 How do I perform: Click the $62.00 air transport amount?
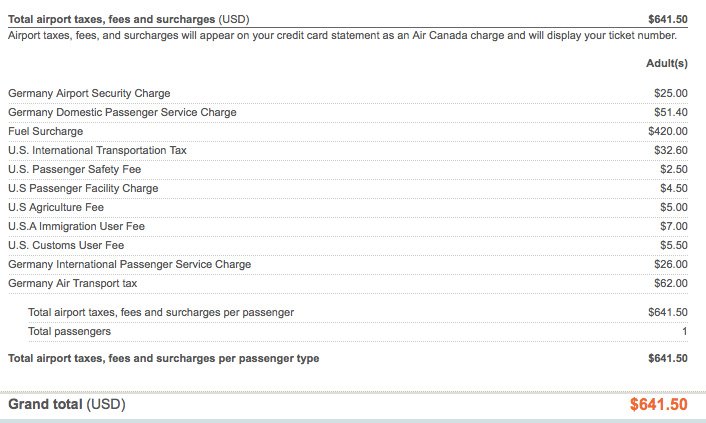click(670, 283)
